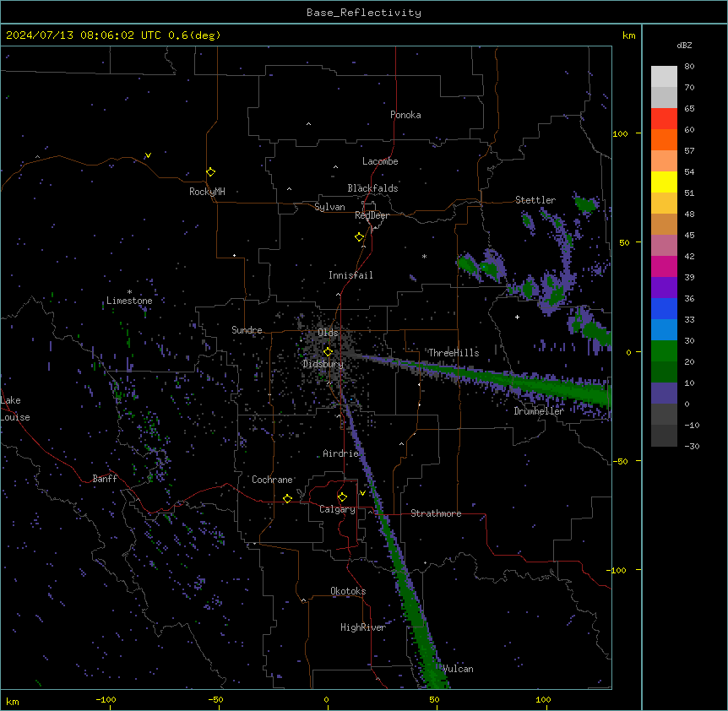The width and height of the screenshot is (728, 711).
Task: Select the yellow 54 dBZ color swatch
Action: point(664,182)
